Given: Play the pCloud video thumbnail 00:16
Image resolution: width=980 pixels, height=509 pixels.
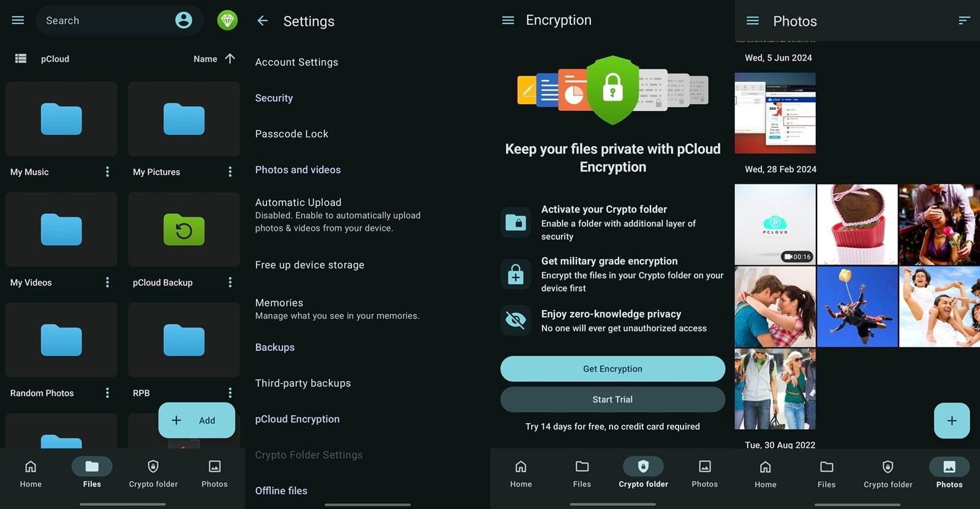Looking at the screenshot, I should point(775,224).
